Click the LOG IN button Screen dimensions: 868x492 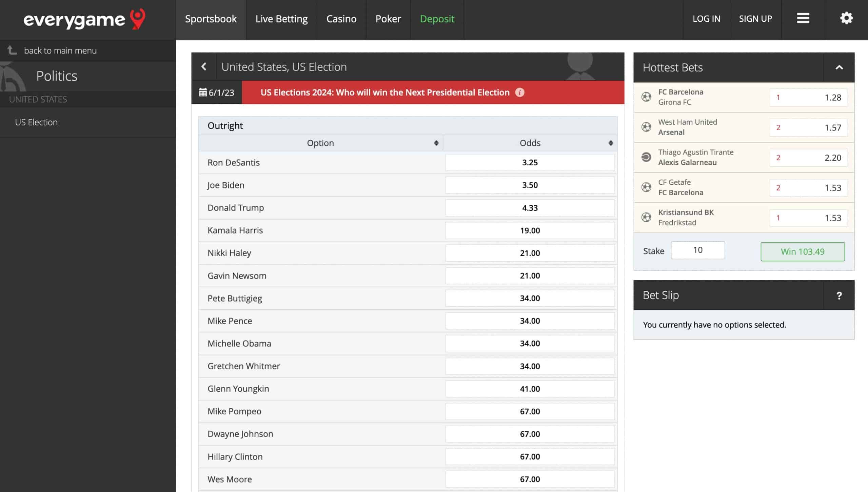tap(706, 18)
